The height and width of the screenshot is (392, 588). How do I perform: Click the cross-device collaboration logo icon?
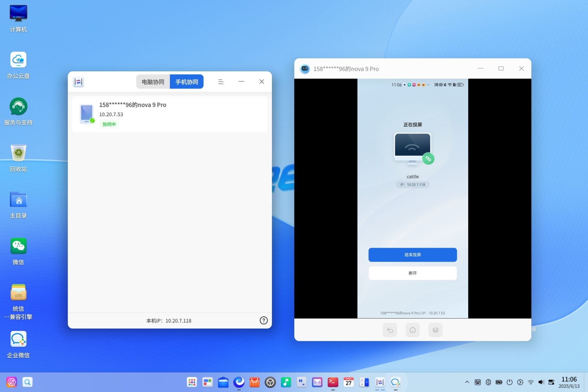click(x=78, y=81)
